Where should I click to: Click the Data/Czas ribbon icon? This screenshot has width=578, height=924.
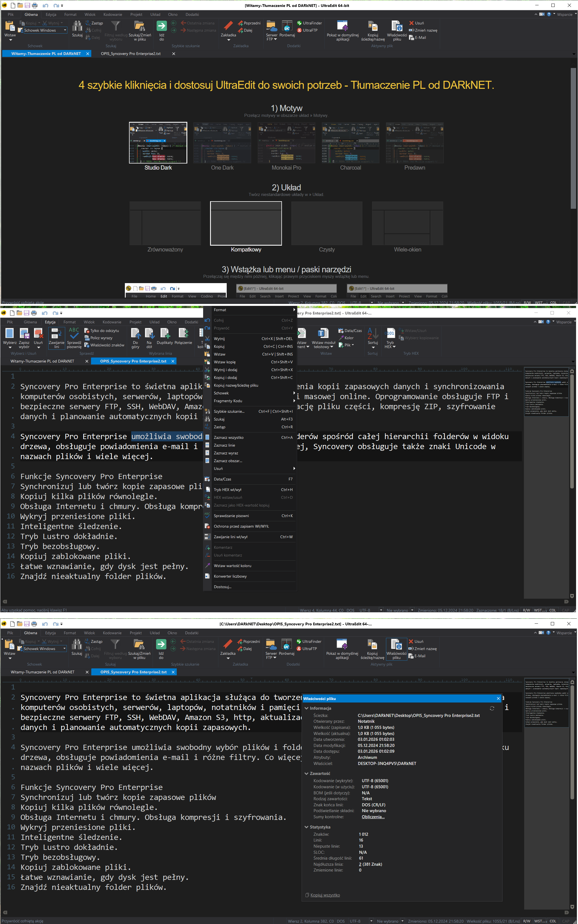[341, 331]
